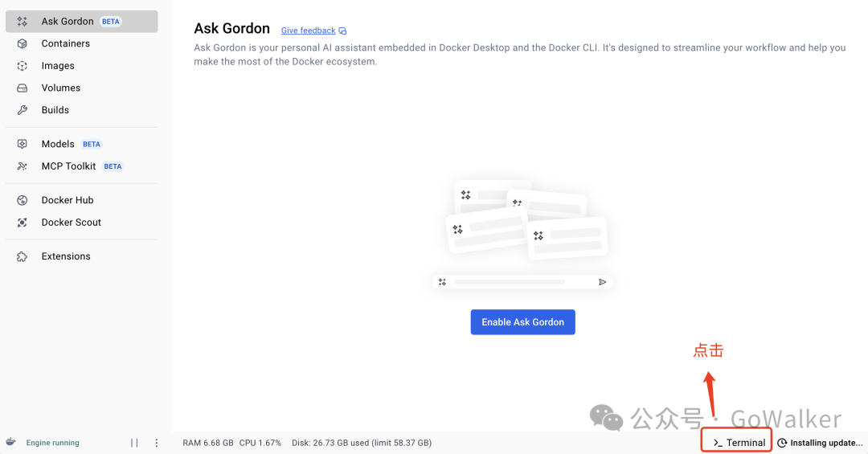The width and height of the screenshot is (868, 454).
Task: Click the Docker Hub icon
Action: click(23, 200)
